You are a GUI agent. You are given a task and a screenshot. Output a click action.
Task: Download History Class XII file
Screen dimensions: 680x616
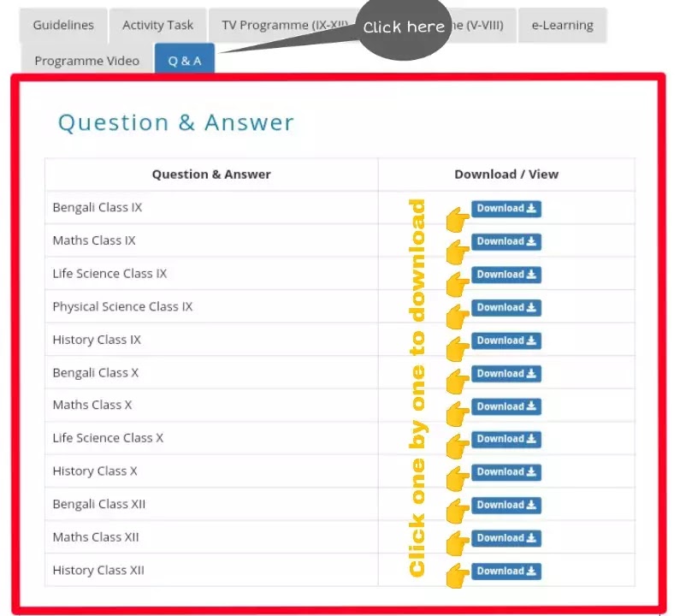click(506, 571)
